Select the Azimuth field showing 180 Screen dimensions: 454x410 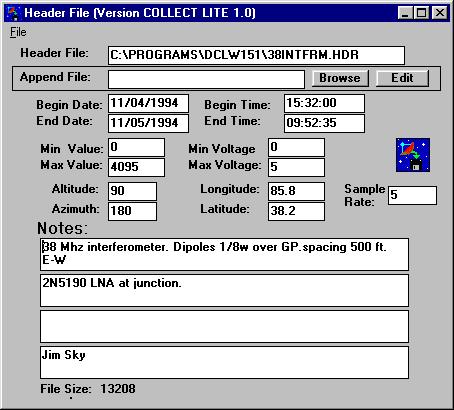click(132, 211)
